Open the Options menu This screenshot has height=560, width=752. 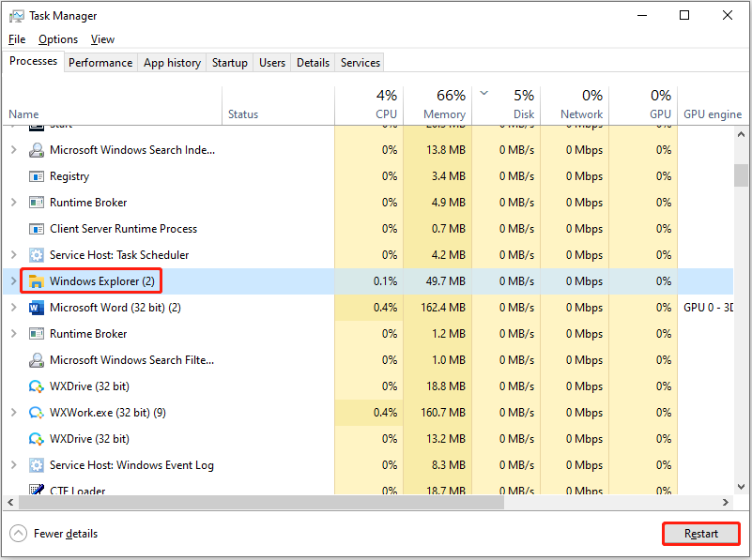pos(57,38)
